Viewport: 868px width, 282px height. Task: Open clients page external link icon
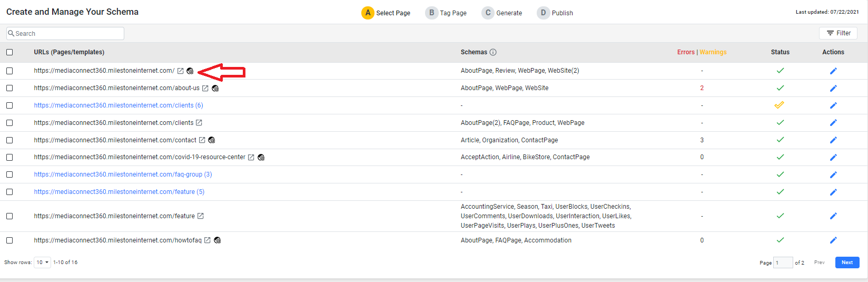[x=199, y=123]
